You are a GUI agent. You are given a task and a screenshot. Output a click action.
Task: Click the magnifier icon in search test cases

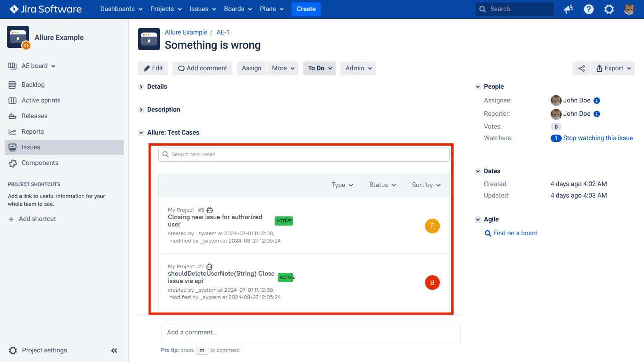click(166, 154)
